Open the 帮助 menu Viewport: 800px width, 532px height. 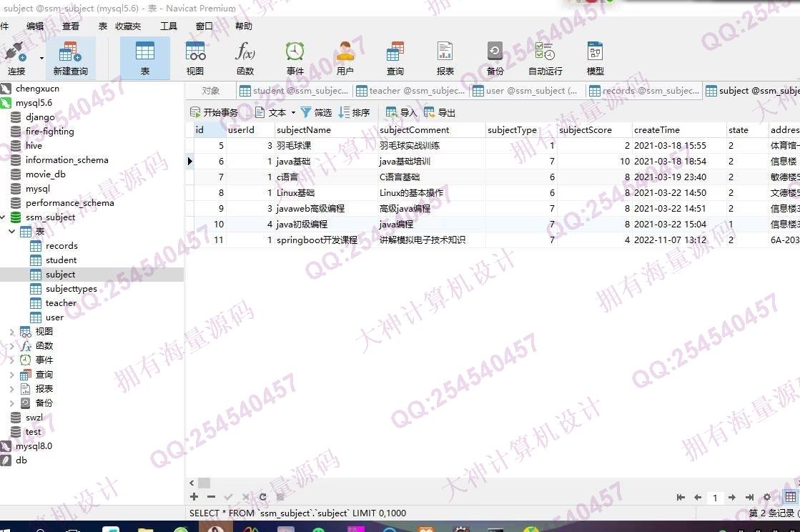[x=243, y=26]
